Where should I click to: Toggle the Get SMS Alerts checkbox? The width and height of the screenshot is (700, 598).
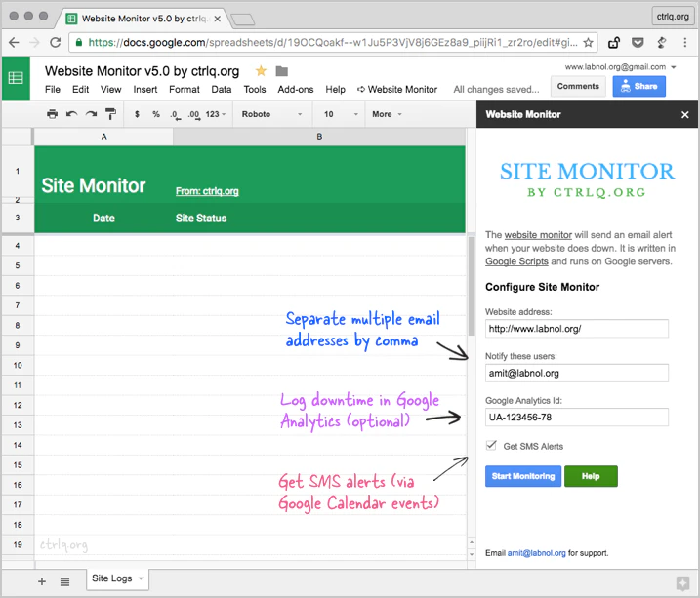point(491,445)
